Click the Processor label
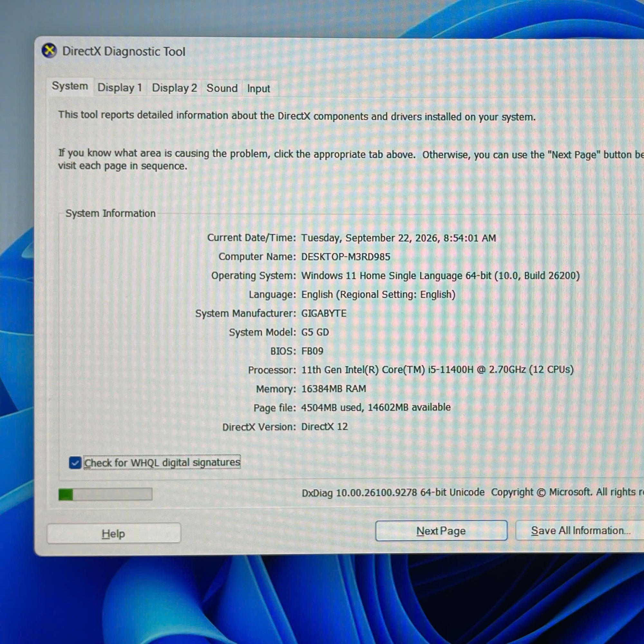The height and width of the screenshot is (644, 644). tap(272, 370)
